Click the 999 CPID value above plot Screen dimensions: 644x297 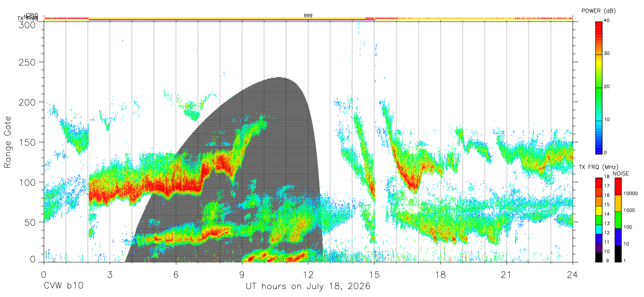308,16
